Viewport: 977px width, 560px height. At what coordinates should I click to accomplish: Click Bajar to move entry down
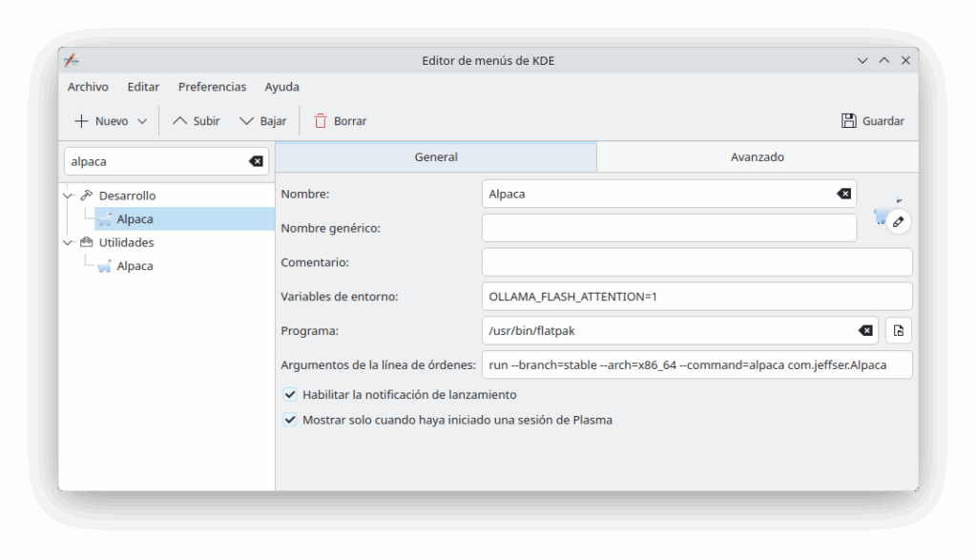pyautogui.click(x=263, y=121)
